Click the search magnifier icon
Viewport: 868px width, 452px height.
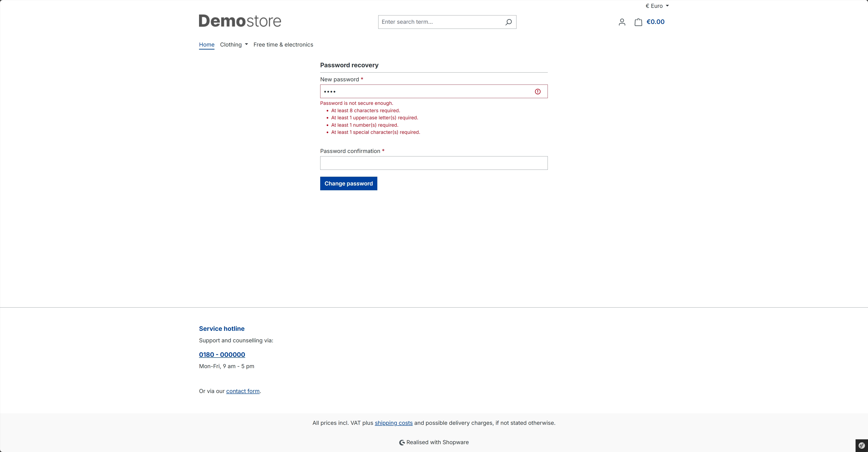coord(508,22)
